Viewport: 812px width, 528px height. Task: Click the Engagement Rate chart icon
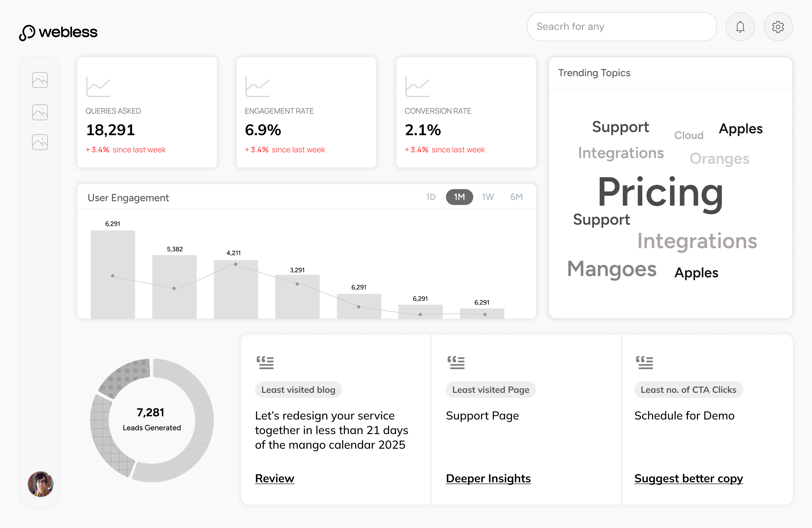pos(258,87)
